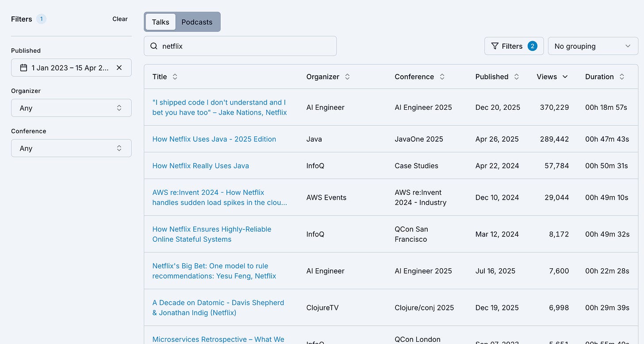Click the 57,784 views value
The width and height of the screenshot is (644, 344).
coord(556,166)
